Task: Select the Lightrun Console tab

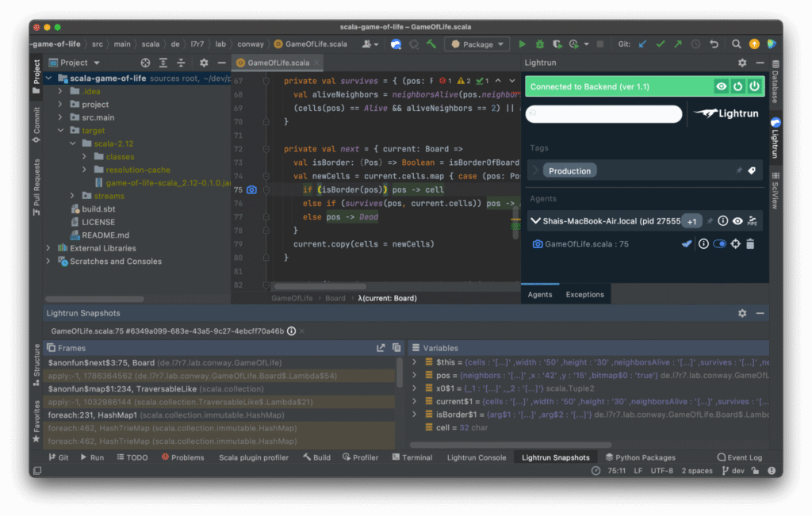Action: 476,457
